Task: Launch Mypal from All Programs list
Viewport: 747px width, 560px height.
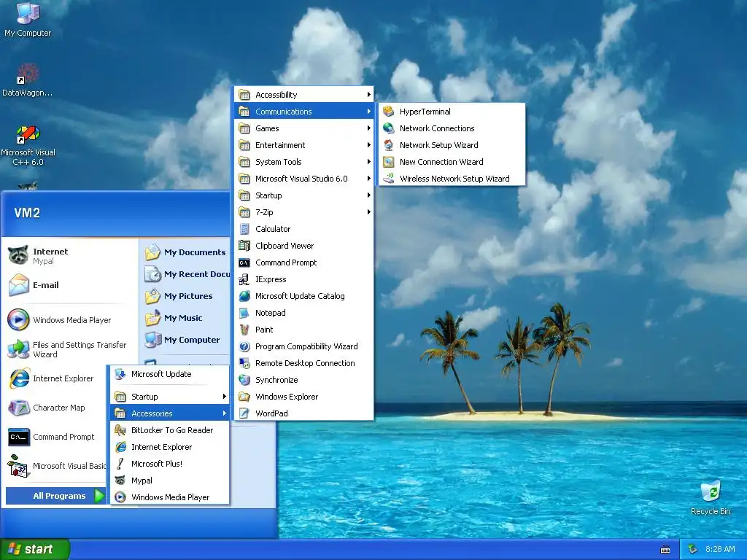Action: coord(169,481)
